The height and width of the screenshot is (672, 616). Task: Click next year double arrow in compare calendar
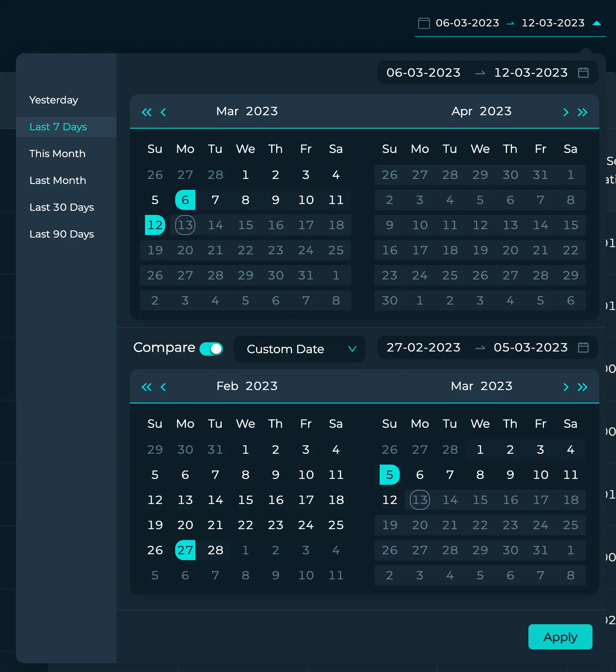[x=582, y=387]
